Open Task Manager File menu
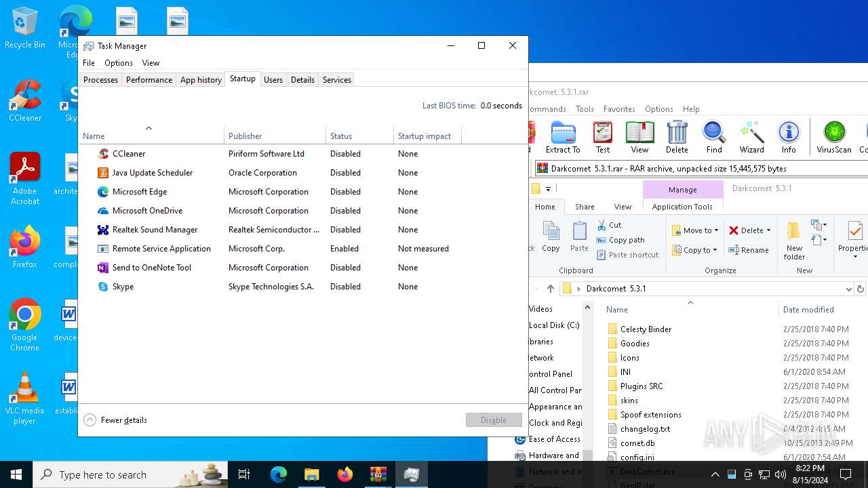 click(89, 63)
